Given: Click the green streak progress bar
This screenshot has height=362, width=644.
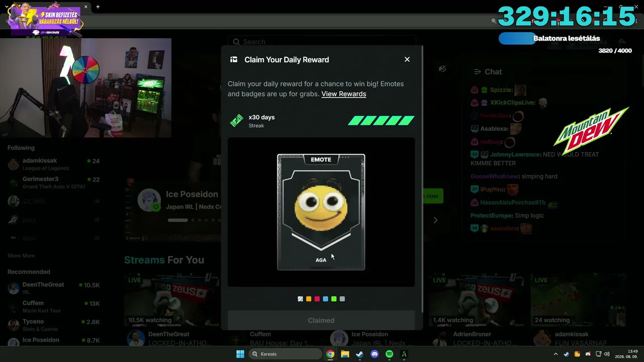Looking at the screenshot, I should [x=381, y=121].
